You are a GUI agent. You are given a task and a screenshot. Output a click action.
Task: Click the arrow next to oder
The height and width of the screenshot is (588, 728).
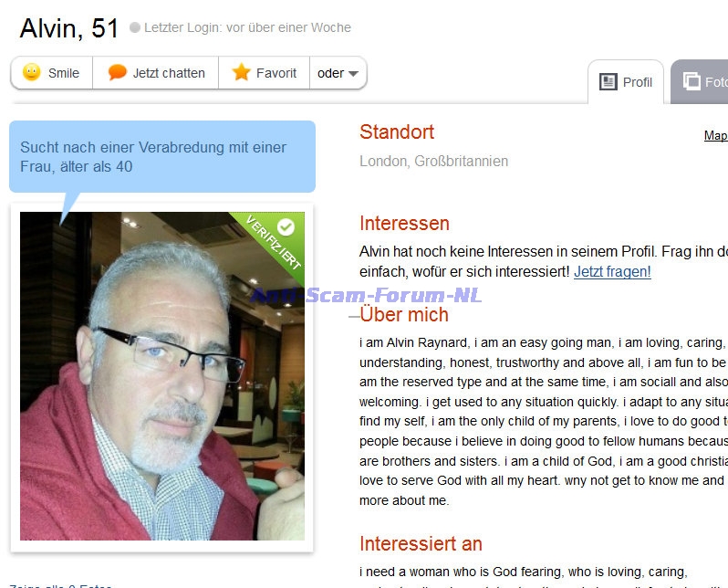353,73
